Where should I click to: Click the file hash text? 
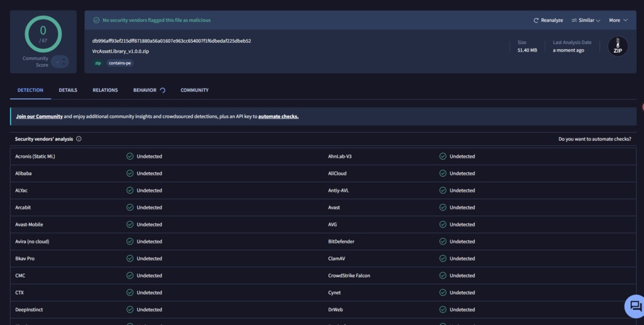point(172,41)
